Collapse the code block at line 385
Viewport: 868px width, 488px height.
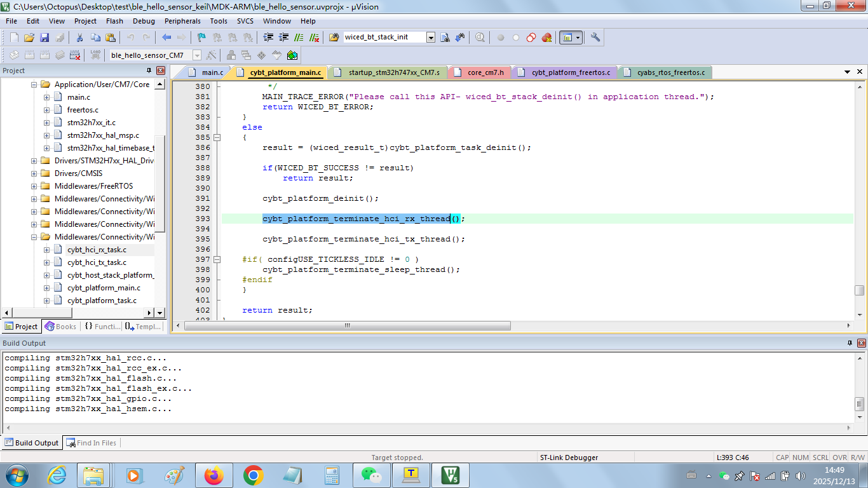click(217, 137)
